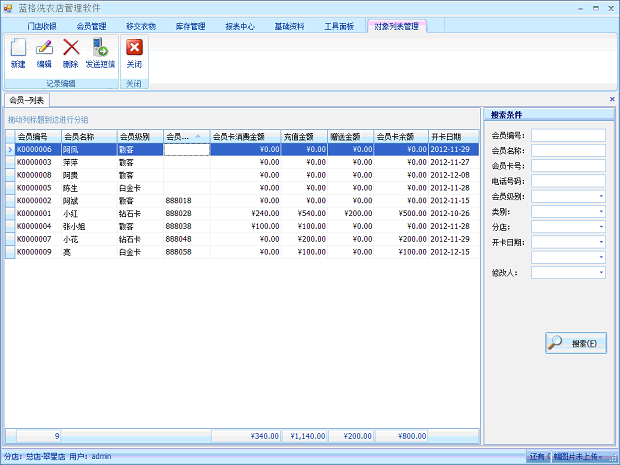
Task: Click the 搜索(E) search button
Action: click(x=576, y=343)
